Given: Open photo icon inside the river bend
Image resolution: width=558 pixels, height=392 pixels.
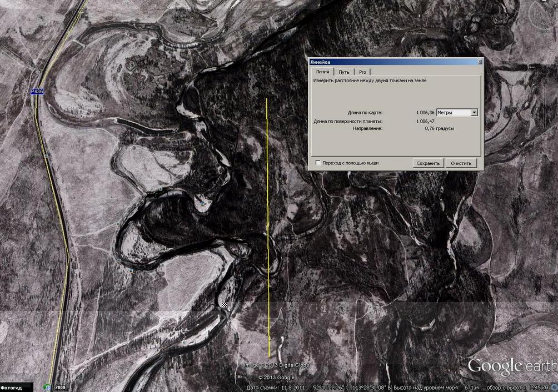Looking at the screenshot, I should [202, 204].
